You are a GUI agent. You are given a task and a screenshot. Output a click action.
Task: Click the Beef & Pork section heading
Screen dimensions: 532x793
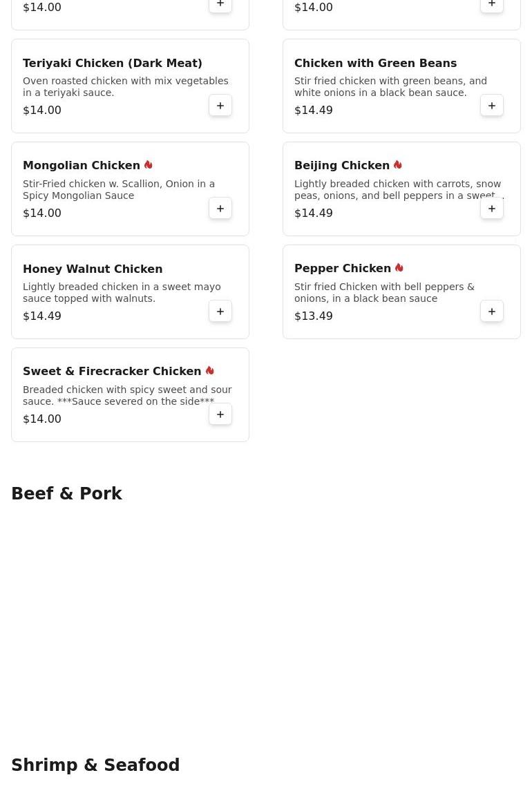pos(66,494)
